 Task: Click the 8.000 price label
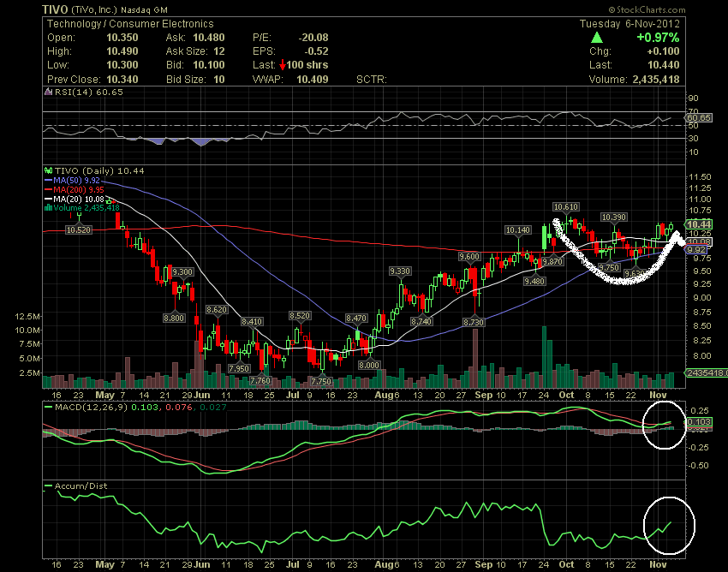coord(368,366)
